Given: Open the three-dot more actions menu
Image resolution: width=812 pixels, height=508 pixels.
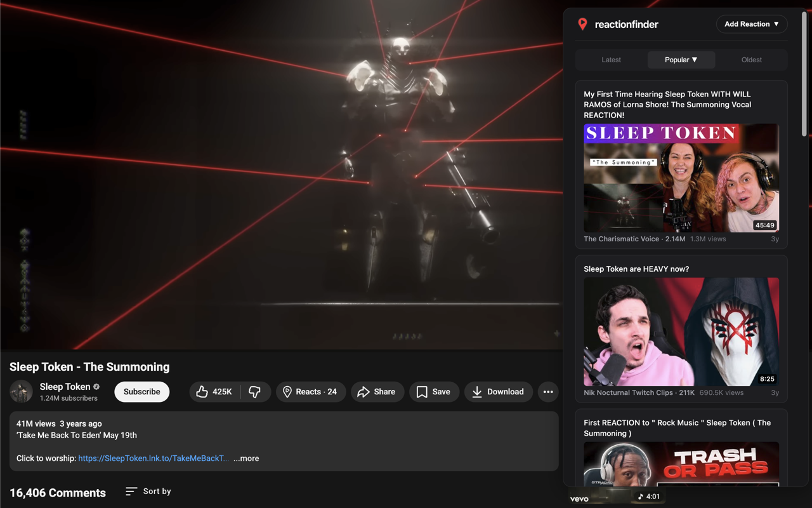Looking at the screenshot, I should click(x=548, y=392).
